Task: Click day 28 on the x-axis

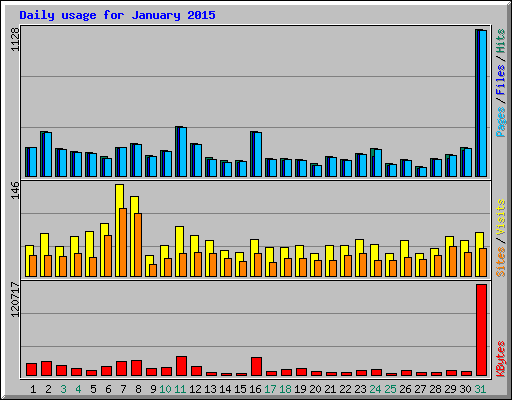Action: (435, 389)
